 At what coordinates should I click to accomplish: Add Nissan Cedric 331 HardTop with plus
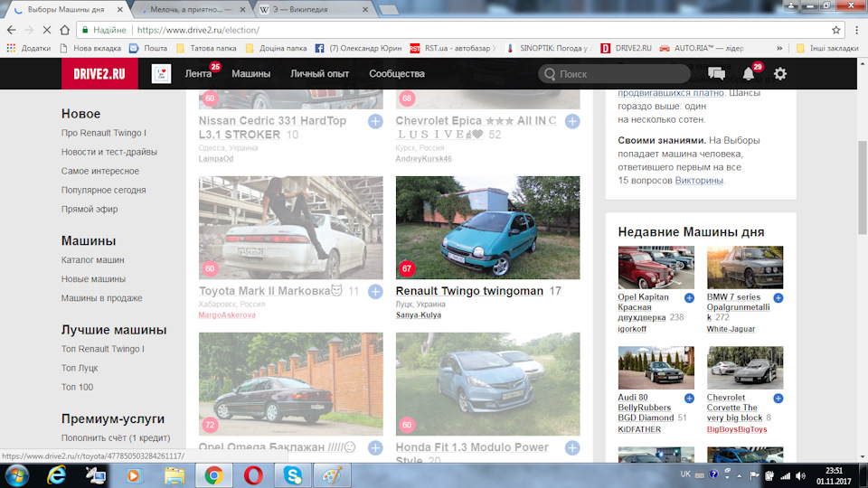tap(375, 121)
